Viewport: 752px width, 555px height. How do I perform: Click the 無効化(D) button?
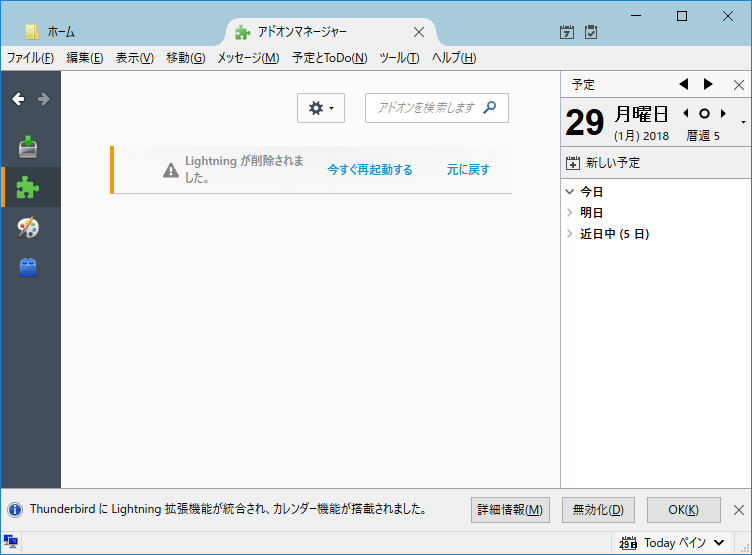pos(598,510)
